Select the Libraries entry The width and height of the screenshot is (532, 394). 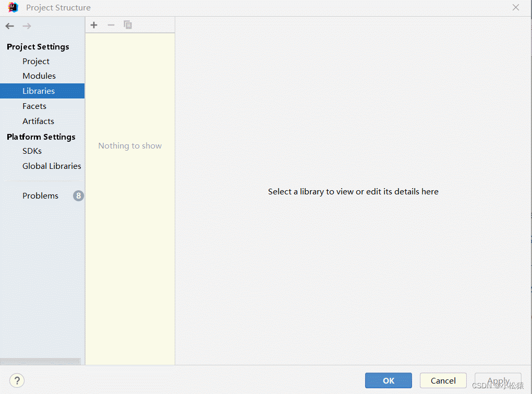pyautogui.click(x=42, y=91)
